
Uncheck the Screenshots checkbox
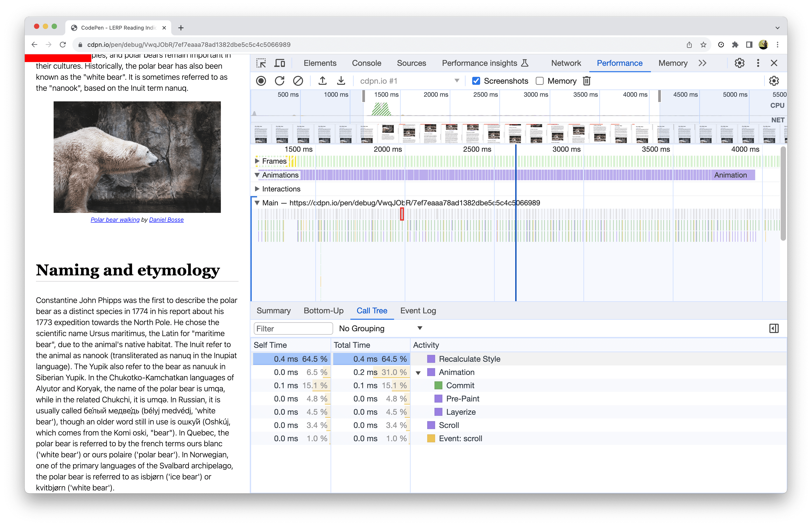pos(476,81)
